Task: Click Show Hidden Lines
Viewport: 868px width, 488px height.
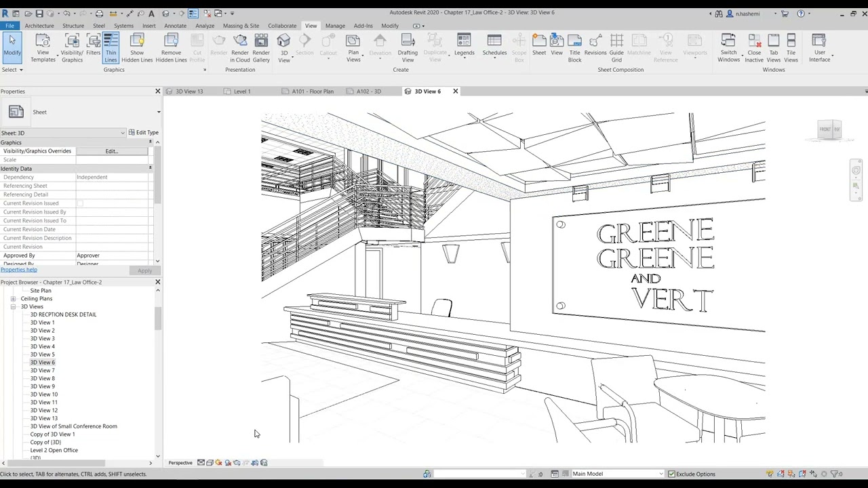Action: (x=137, y=48)
